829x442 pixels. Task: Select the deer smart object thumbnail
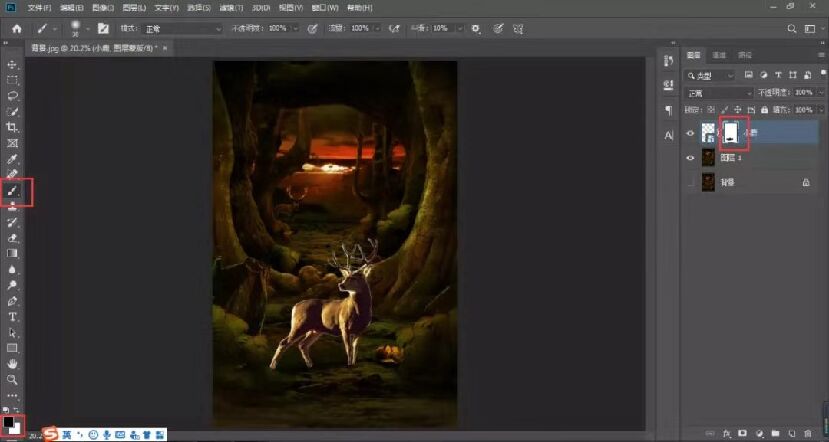(x=708, y=133)
